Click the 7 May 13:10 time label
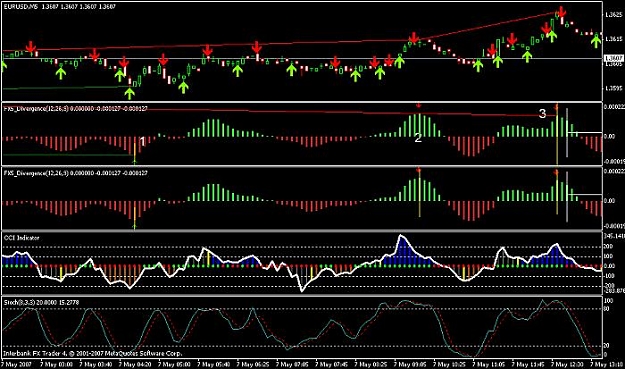 (607, 364)
